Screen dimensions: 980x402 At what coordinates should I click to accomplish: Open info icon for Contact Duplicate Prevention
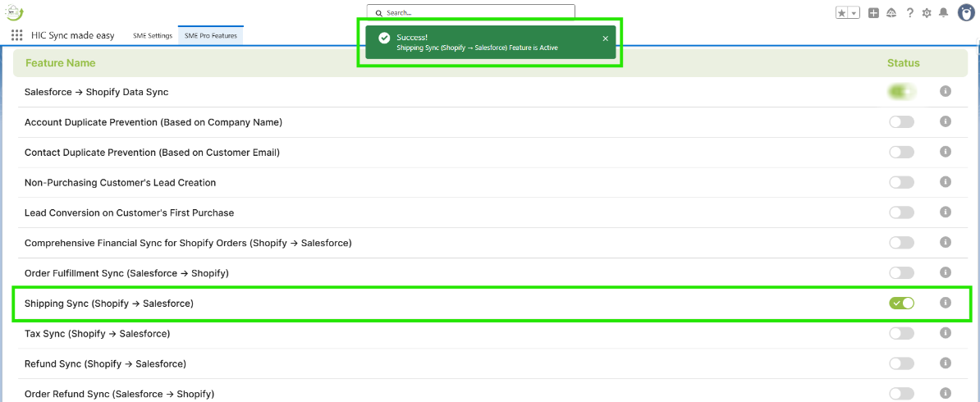pos(946,151)
